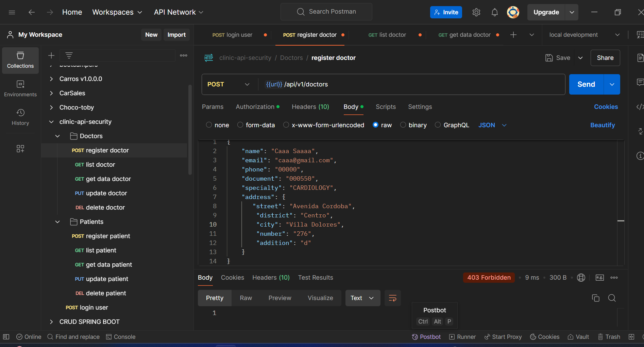The image size is (644, 347).
Task: Select the x-www-form-urlencoded body type
Action: (x=286, y=125)
